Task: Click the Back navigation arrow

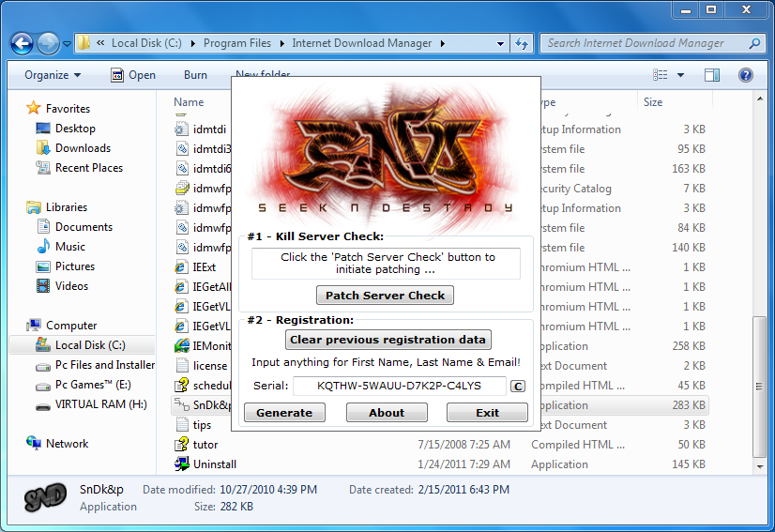Action: (23, 43)
